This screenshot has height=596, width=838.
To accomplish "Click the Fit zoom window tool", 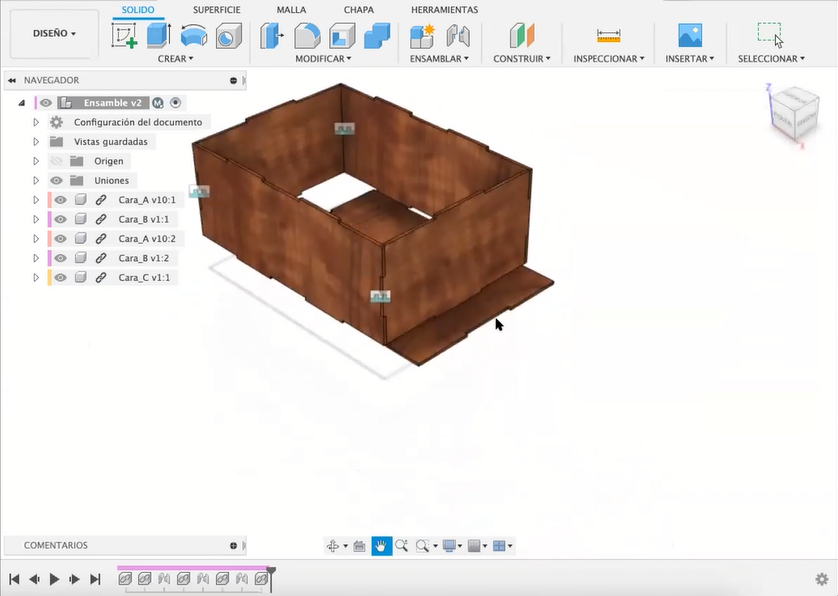I will click(422, 546).
